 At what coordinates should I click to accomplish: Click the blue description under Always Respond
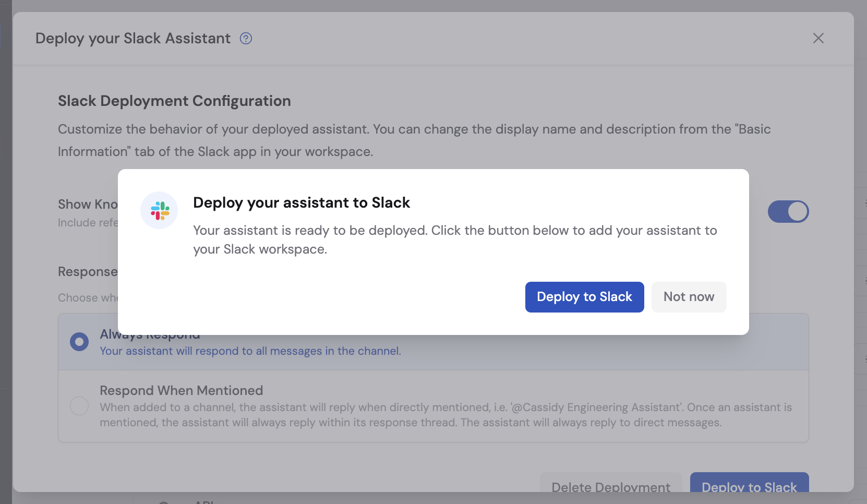[x=250, y=351]
